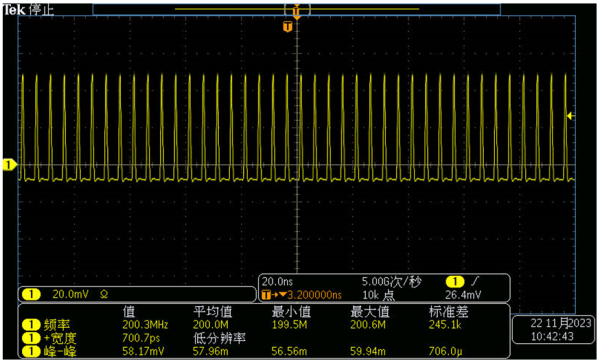600x363 pixels.
Task: Select the channel 1 badge next to 峰-峰
Action: (x=31, y=351)
